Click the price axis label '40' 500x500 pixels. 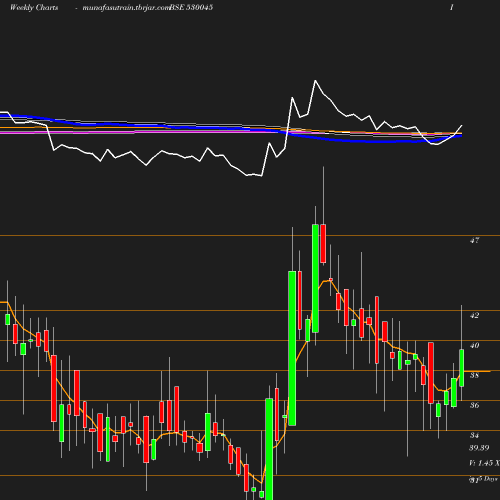[475, 345]
